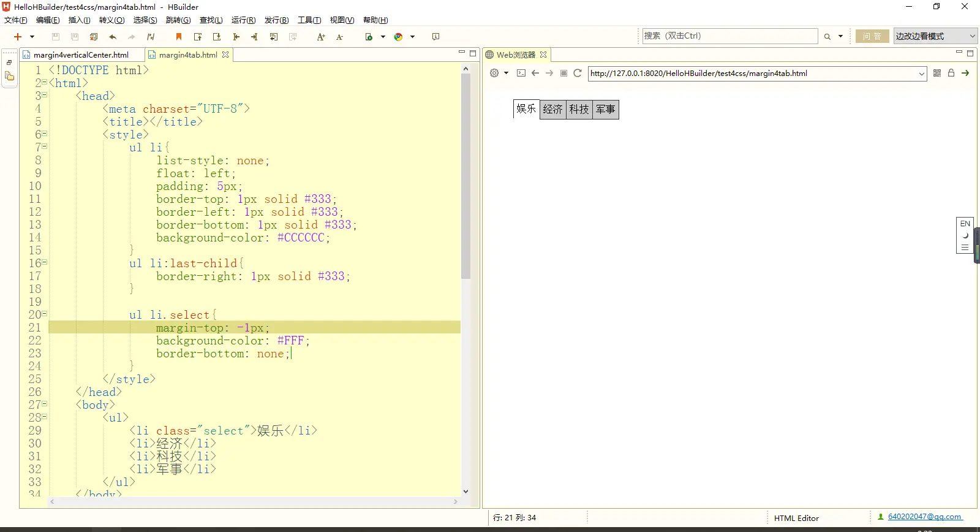Close the margin4tab.html editor tab

tap(225, 55)
